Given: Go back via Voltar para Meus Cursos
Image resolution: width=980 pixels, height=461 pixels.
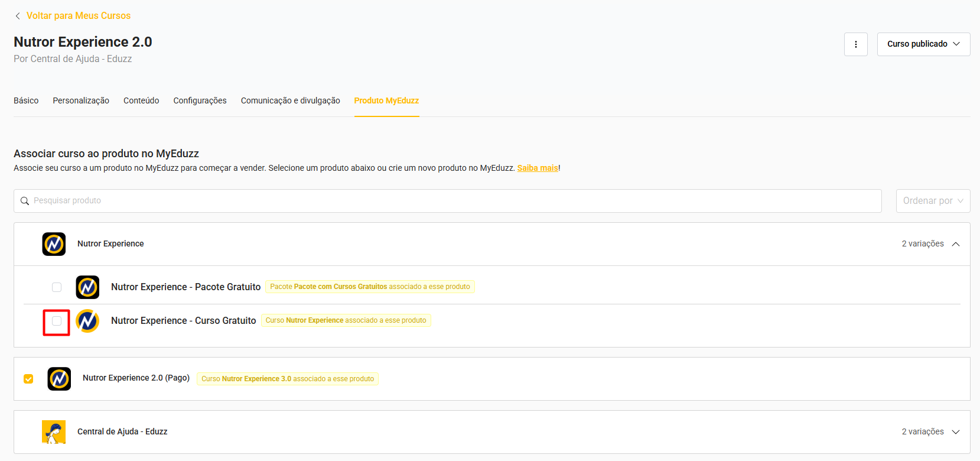Looking at the screenshot, I should click(78, 16).
